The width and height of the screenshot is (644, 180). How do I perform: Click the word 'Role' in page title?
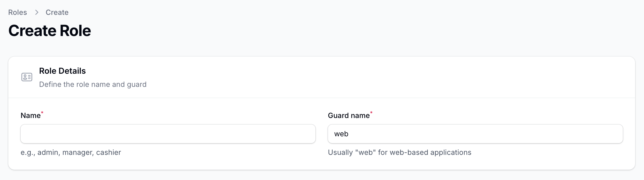[75, 31]
